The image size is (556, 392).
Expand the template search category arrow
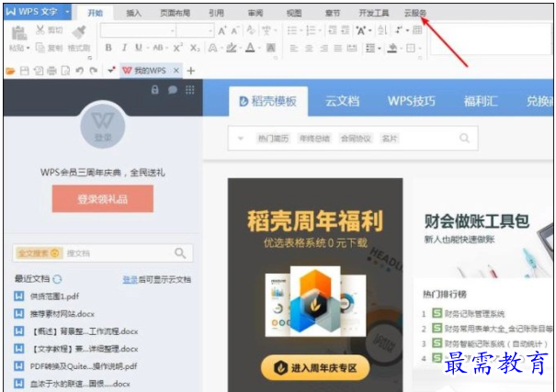click(x=241, y=138)
